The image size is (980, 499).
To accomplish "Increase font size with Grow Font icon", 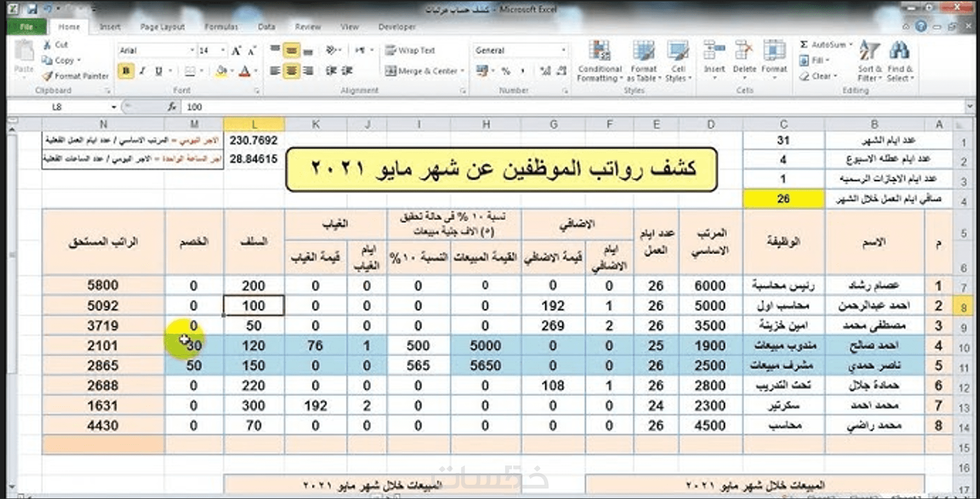I will pos(236,51).
